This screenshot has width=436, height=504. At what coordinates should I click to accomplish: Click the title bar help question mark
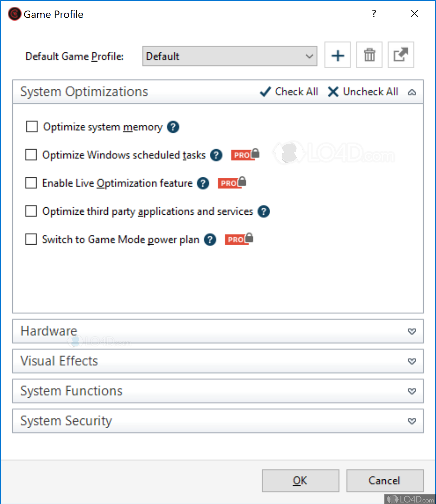coord(374,14)
